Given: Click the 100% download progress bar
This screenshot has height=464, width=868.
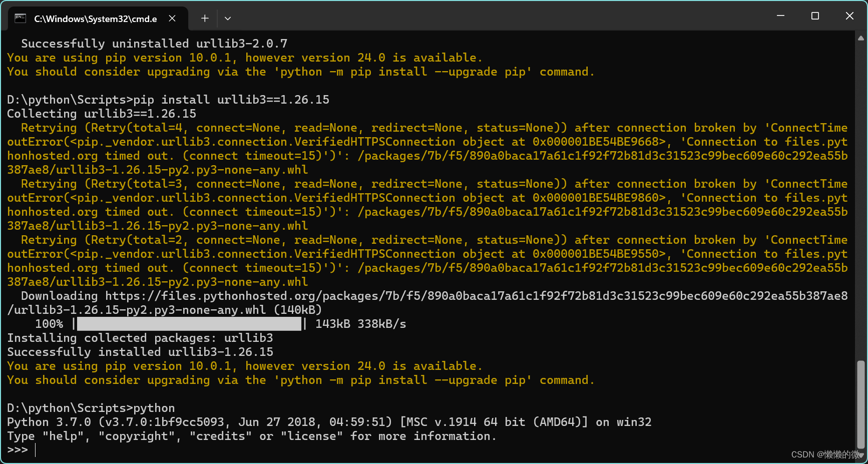Looking at the screenshot, I should pyautogui.click(x=189, y=324).
